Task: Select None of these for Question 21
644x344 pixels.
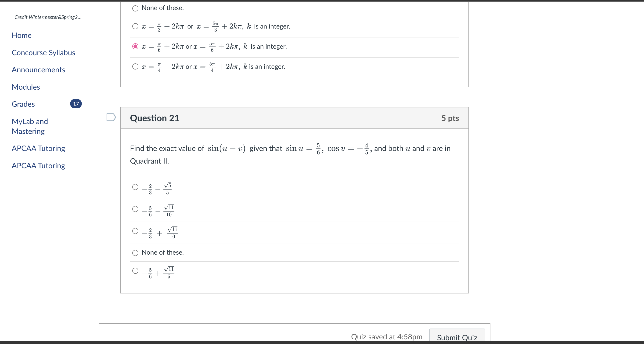Action: click(x=135, y=253)
